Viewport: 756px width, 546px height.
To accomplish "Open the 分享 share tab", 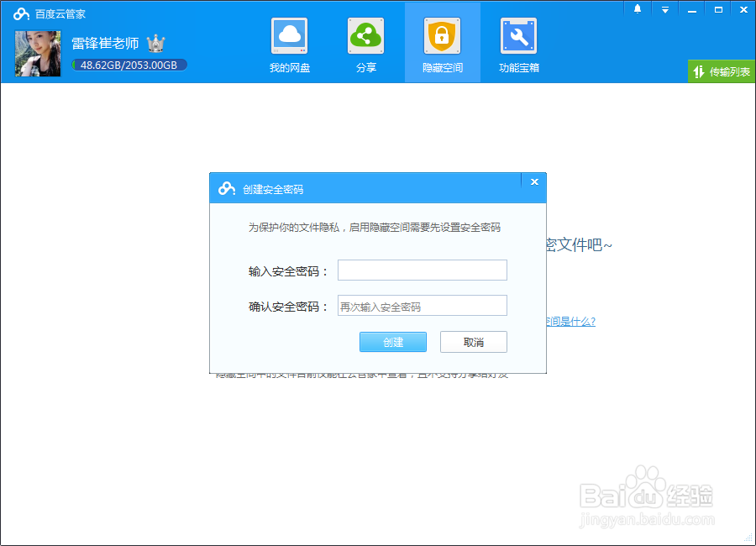I will pyautogui.click(x=366, y=45).
